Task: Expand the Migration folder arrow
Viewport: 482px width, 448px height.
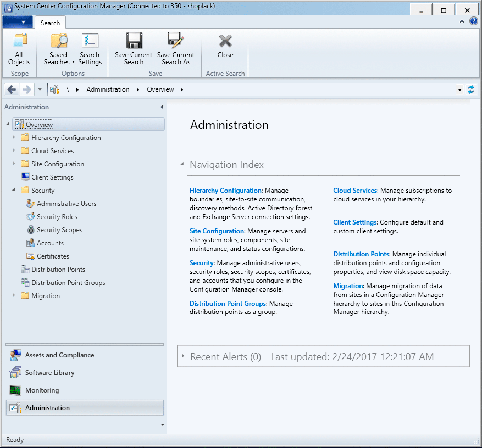Action: pyautogui.click(x=14, y=295)
